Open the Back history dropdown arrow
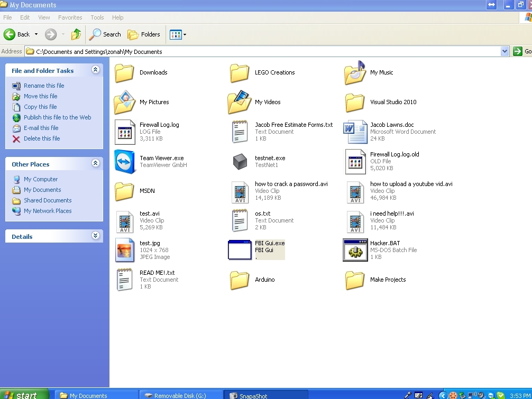Viewport: 532px width, 399px height. (x=36, y=34)
